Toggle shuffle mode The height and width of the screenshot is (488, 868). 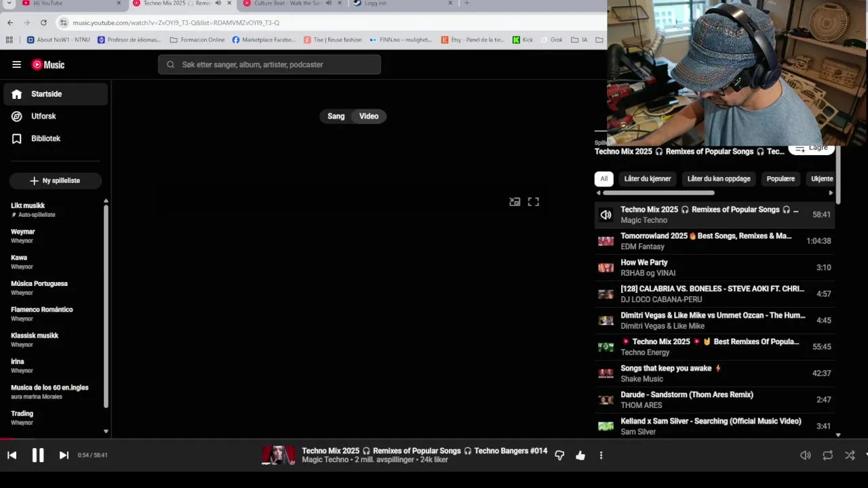pos(850,455)
